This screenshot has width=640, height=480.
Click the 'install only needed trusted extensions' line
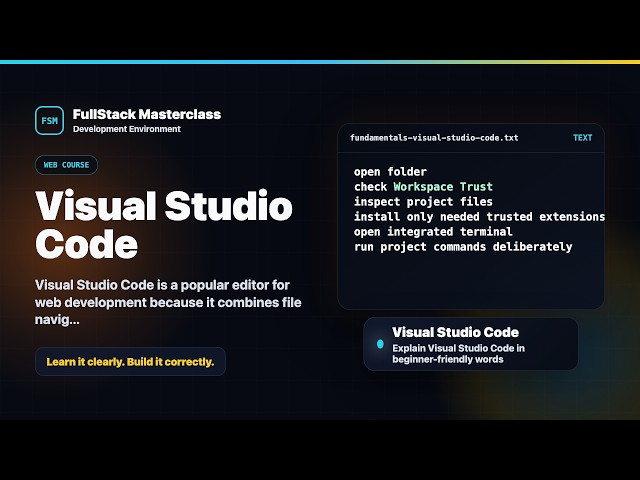pos(480,217)
